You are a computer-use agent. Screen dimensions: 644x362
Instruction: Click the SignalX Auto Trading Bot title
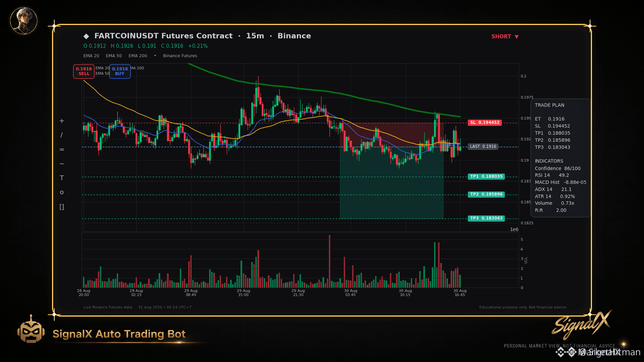pos(119,334)
